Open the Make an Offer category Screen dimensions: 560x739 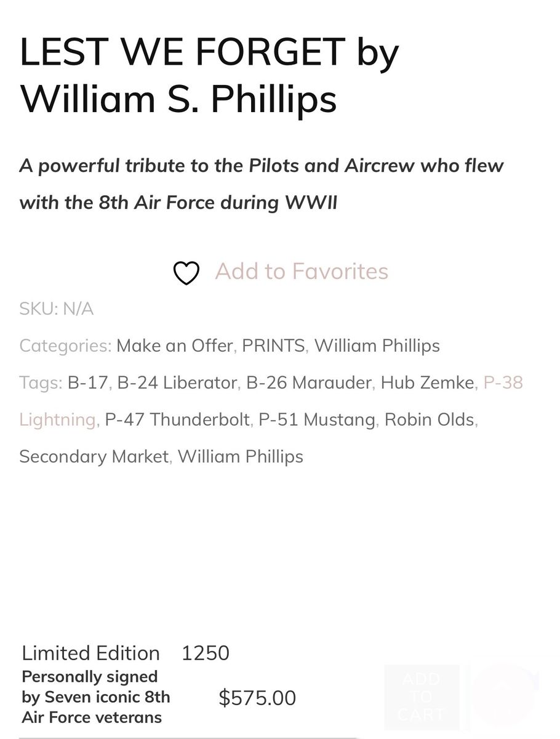coord(175,345)
